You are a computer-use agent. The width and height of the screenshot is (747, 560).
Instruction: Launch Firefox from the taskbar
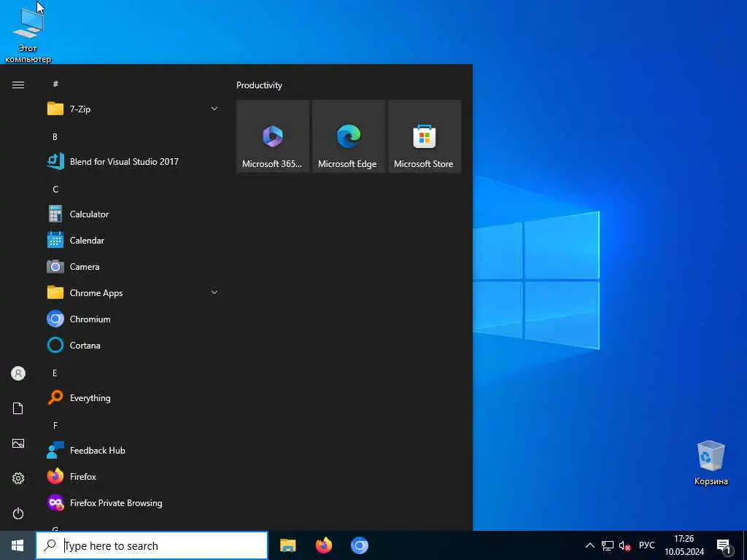324,545
